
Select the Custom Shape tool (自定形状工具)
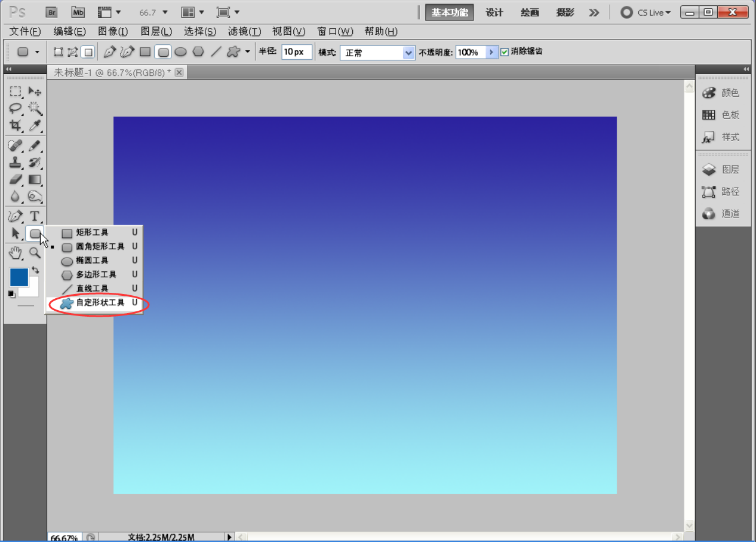pos(99,303)
